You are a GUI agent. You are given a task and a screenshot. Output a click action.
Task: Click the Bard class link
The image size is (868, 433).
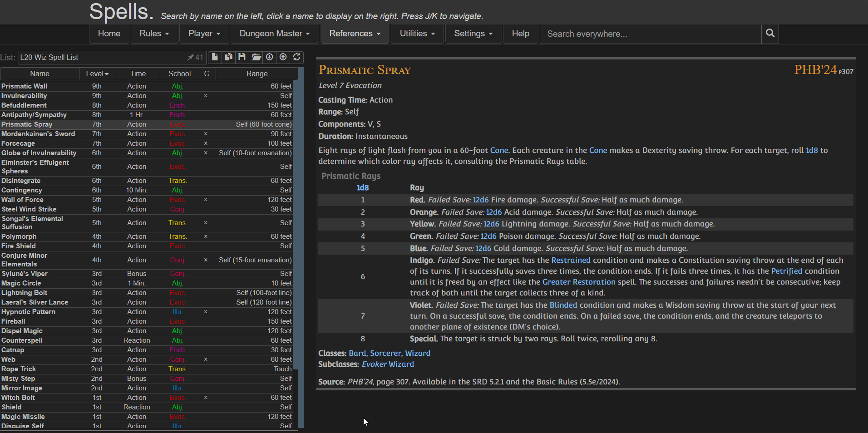[x=357, y=353]
